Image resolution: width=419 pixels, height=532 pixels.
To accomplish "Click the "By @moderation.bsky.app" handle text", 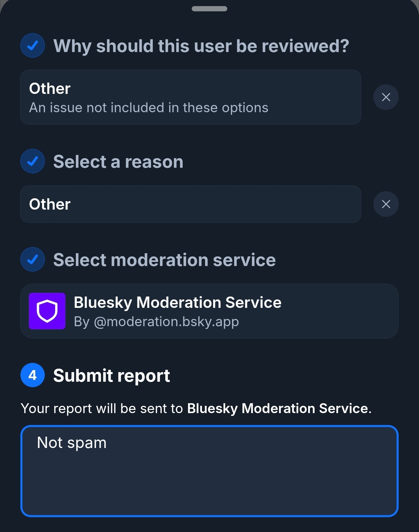I will point(156,322).
